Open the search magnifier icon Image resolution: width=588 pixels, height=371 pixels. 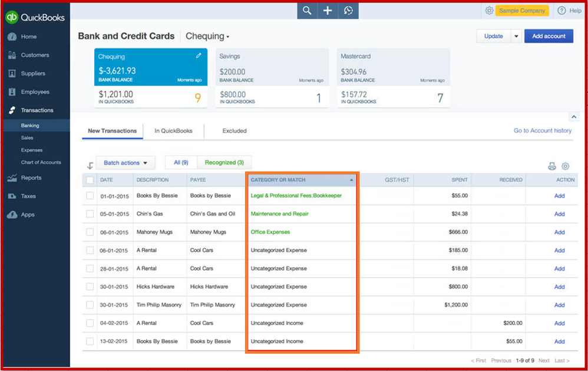click(x=307, y=11)
